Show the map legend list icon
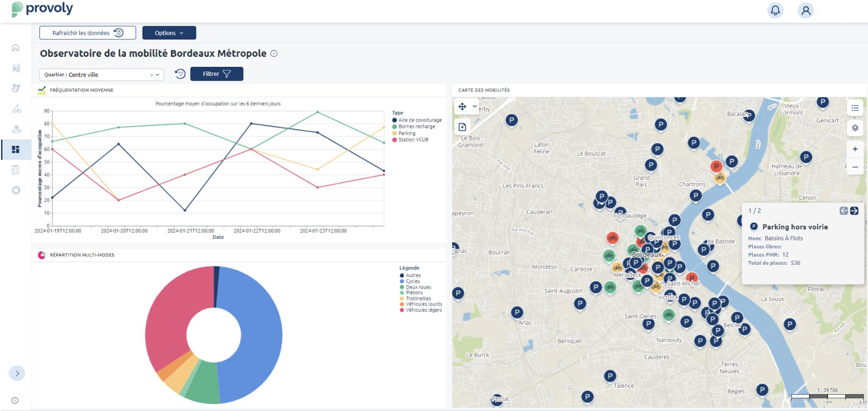Viewport: 868px width, 411px height. click(x=855, y=108)
